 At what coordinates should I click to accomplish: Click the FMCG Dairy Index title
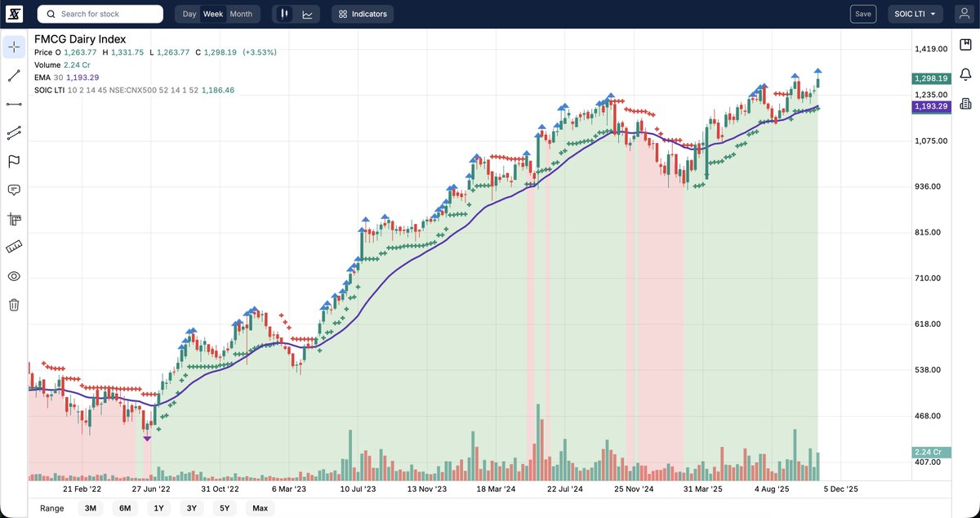(80, 38)
